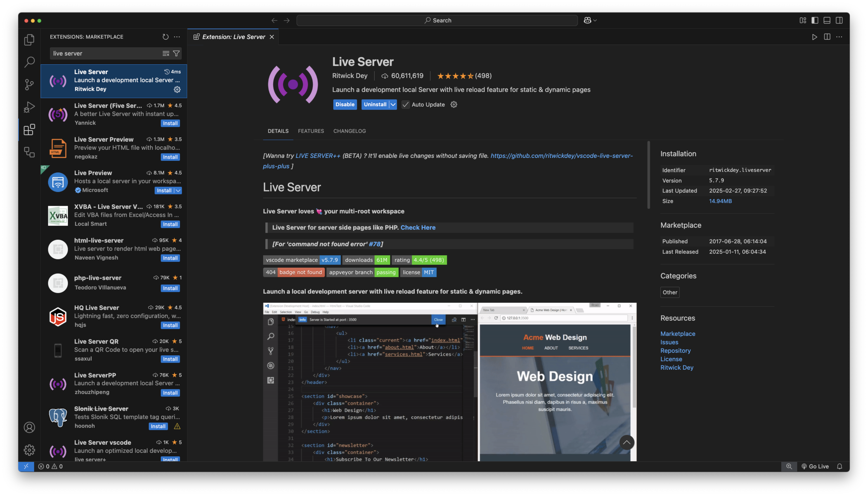Open the Source Control view icon

tap(29, 84)
